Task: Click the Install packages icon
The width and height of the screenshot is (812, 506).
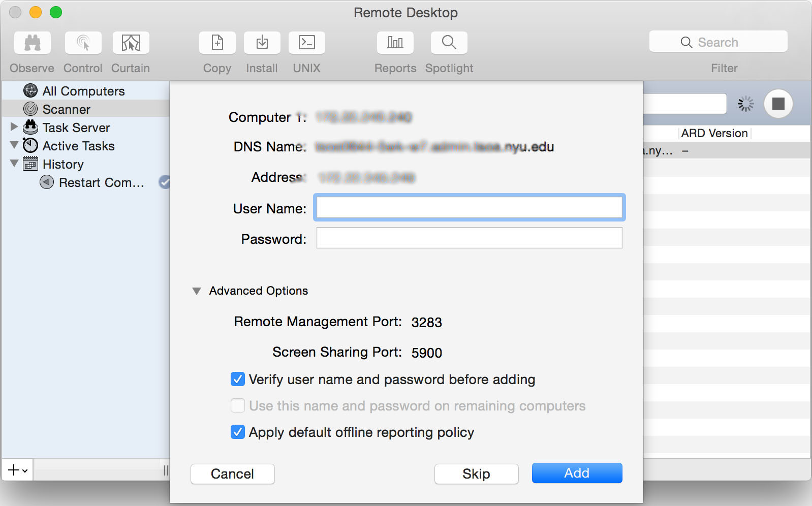Action: (x=262, y=43)
